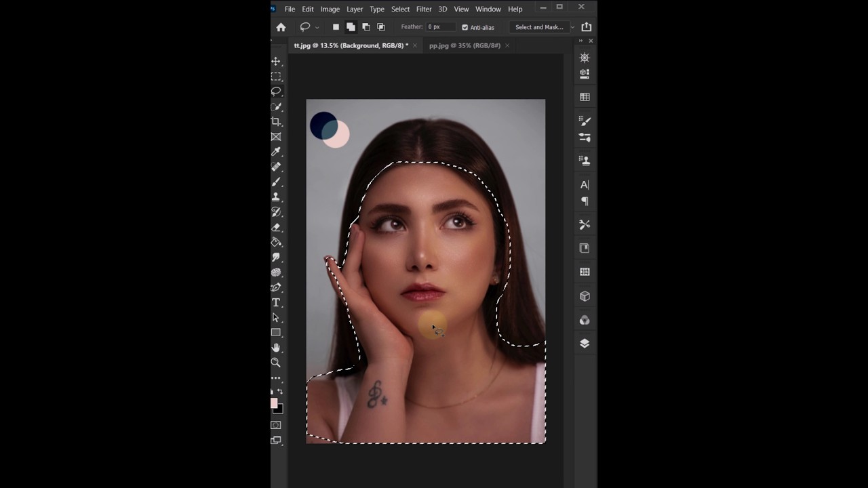This screenshot has height=488, width=868.
Task: Select the Path Selection tool
Action: pos(276,317)
